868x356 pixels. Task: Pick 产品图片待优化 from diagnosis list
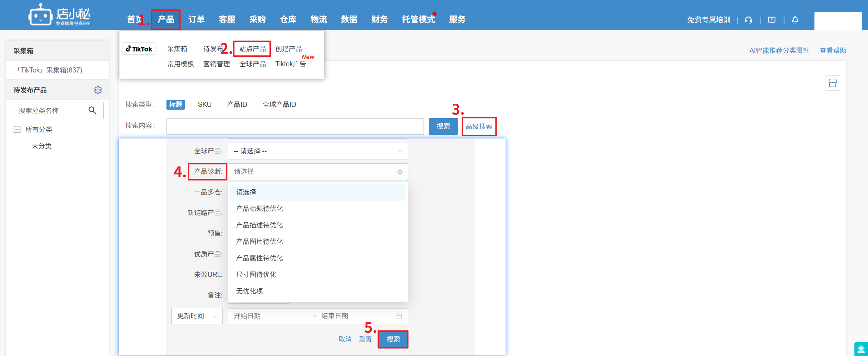(x=259, y=242)
